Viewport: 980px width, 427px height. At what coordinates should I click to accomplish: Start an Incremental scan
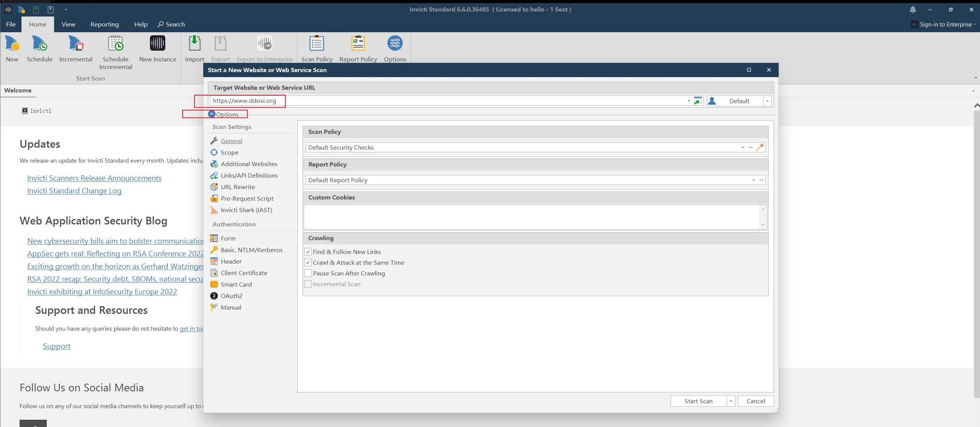pos(76,49)
